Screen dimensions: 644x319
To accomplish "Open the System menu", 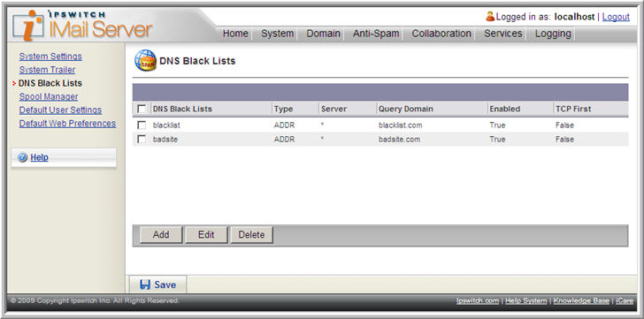I will [277, 34].
